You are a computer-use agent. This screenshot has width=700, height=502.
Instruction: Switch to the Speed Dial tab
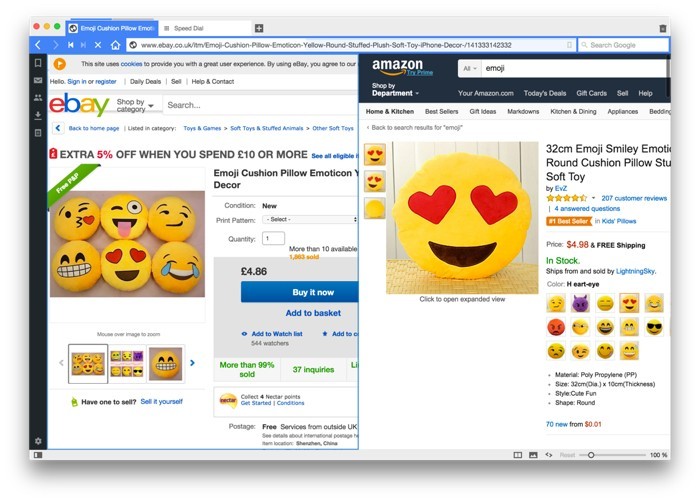click(x=203, y=28)
